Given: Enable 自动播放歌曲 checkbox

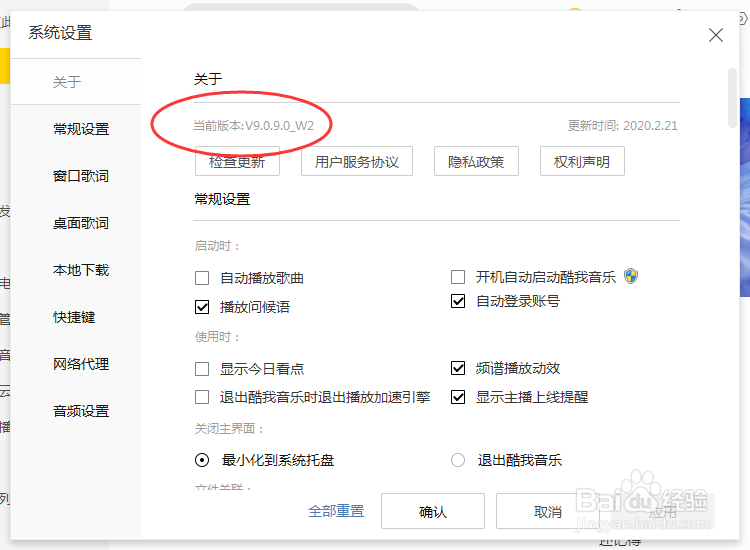Looking at the screenshot, I should 202,278.
